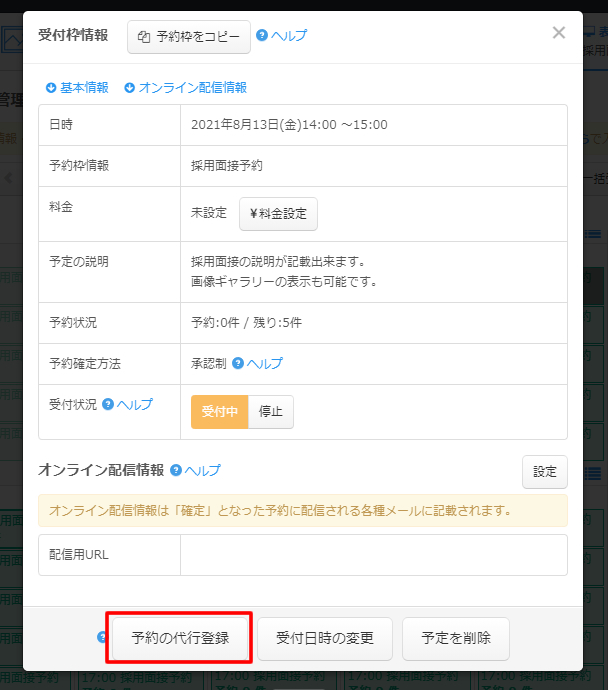
Task: Open the ¥料金設定 fee settings
Action: point(278,214)
